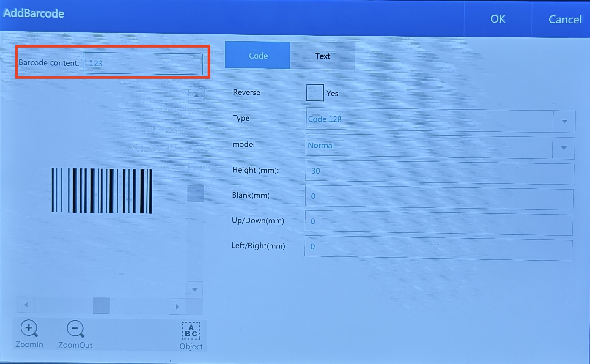Switch to the Code tab
The image size is (590, 364).
pyautogui.click(x=258, y=55)
